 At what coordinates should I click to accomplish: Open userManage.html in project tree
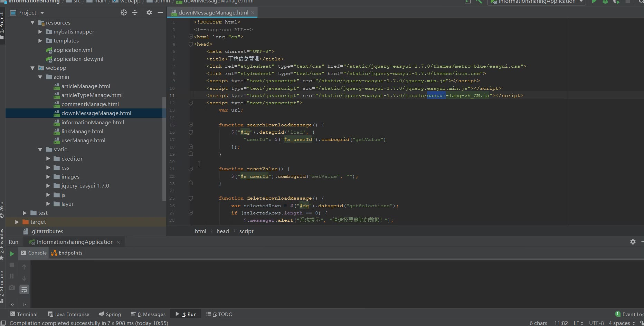(x=83, y=141)
